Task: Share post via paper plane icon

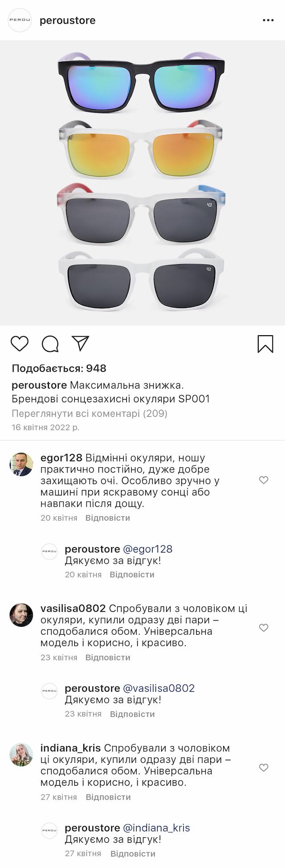Action: tap(81, 343)
